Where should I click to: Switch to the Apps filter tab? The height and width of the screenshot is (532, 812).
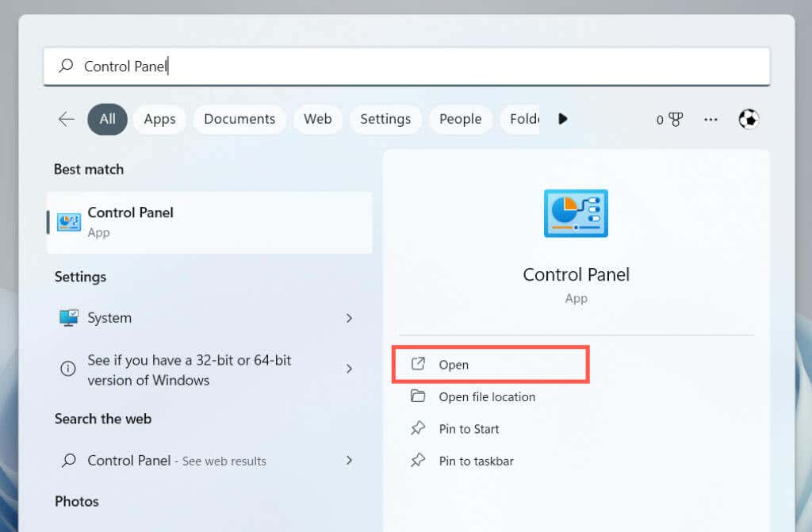(x=159, y=119)
